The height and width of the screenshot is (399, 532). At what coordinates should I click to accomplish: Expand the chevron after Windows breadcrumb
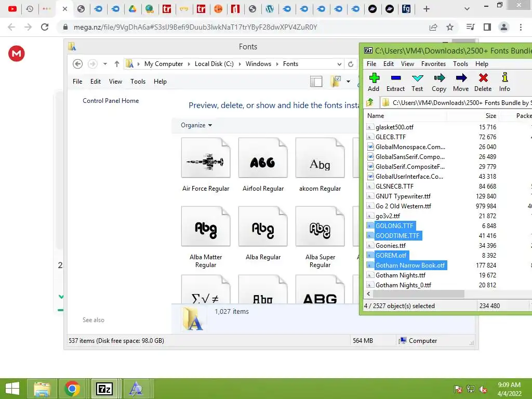pyautogui.click(x=277, y=64)
